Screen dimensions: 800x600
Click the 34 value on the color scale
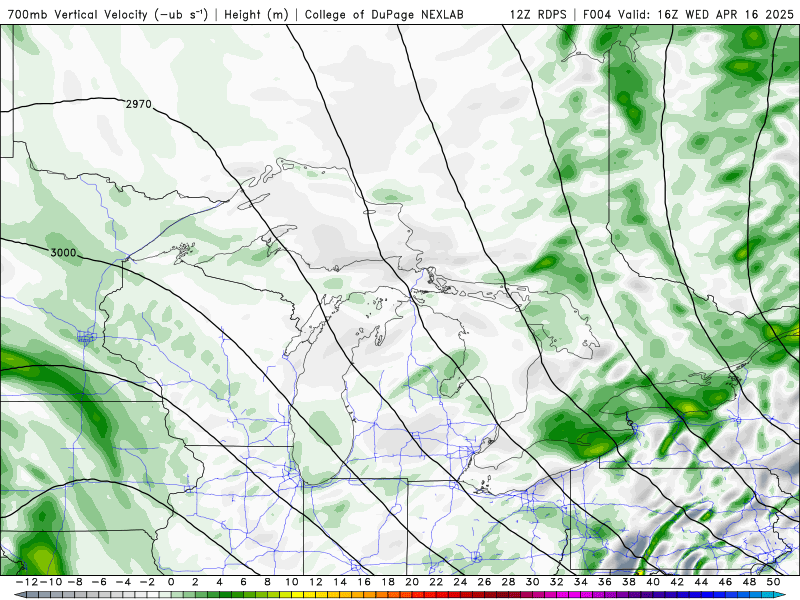pyautogui.click(x=581, y=582)
